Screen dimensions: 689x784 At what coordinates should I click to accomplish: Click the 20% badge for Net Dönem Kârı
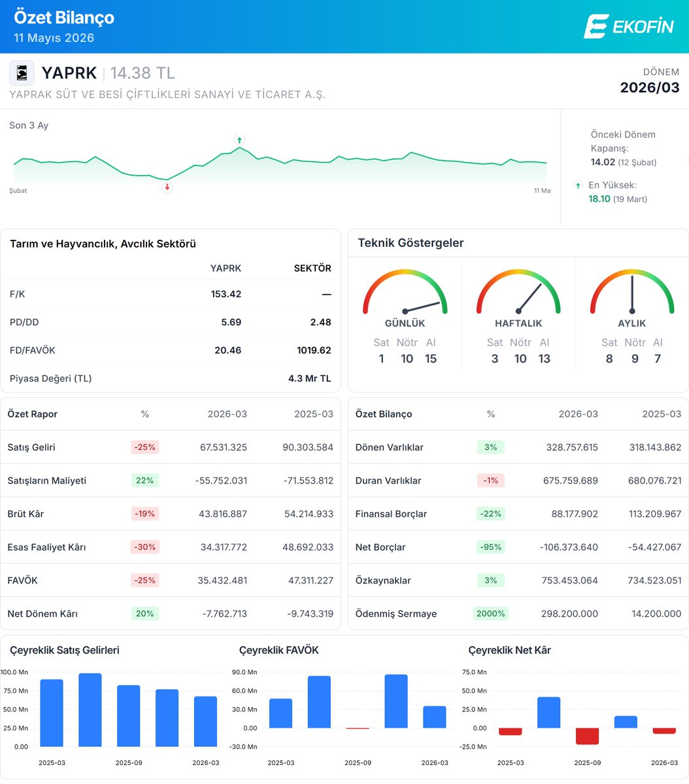[144, 614]
